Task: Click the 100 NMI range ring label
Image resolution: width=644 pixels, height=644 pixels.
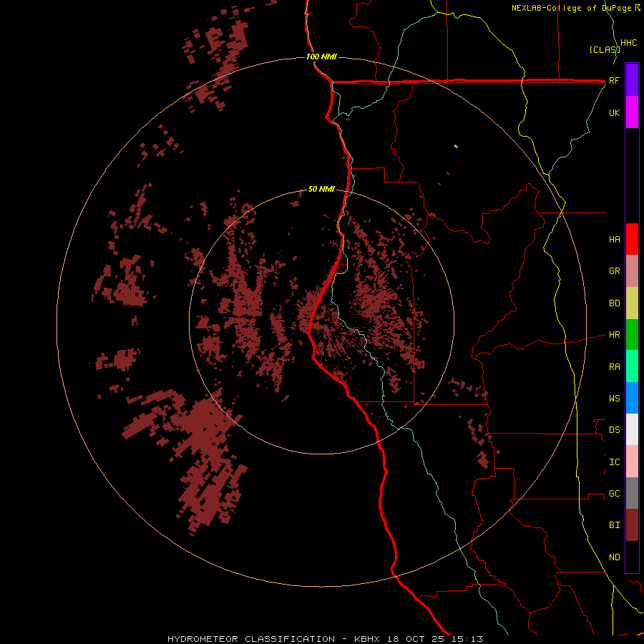Action: point(321,57)
